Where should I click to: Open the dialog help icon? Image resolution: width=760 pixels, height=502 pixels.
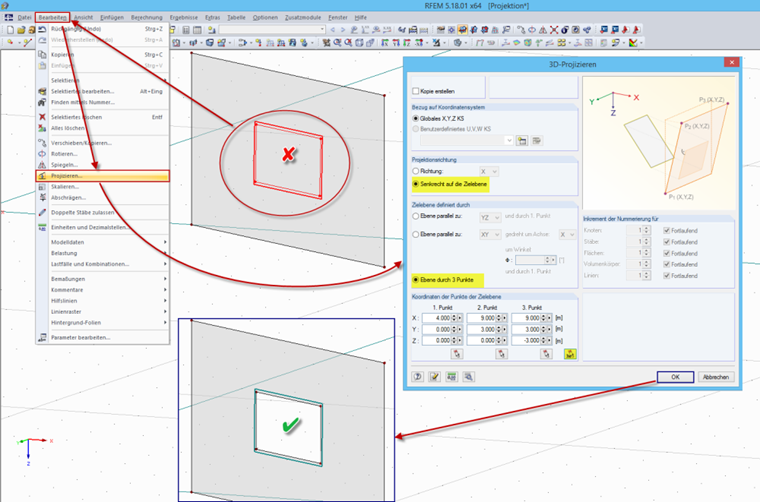tap(418, 377)
